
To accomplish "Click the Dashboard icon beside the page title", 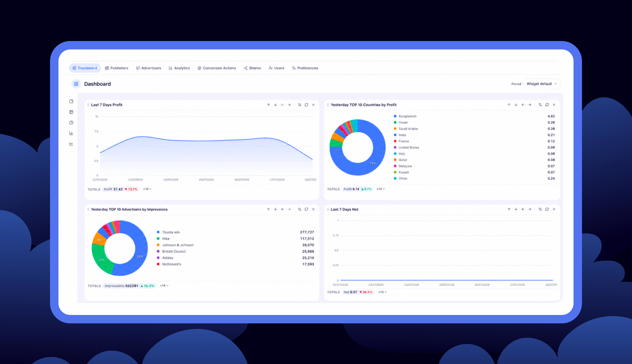I will point(76,84).
